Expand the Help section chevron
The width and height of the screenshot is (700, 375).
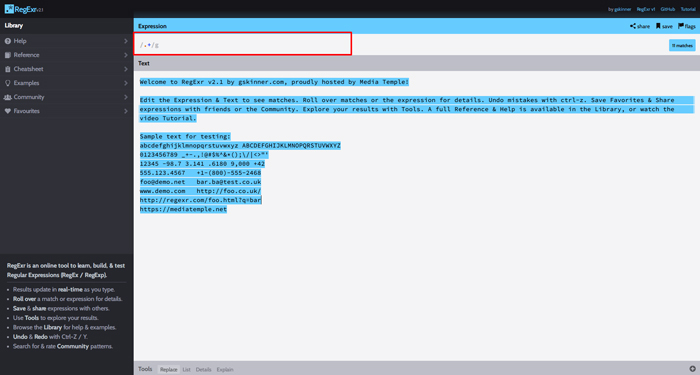(x=125, y=41)
